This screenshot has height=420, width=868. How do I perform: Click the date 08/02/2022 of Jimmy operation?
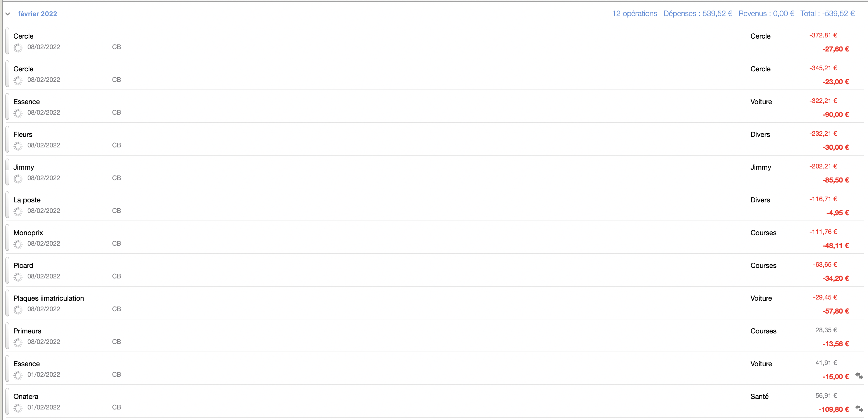(44, 178)
